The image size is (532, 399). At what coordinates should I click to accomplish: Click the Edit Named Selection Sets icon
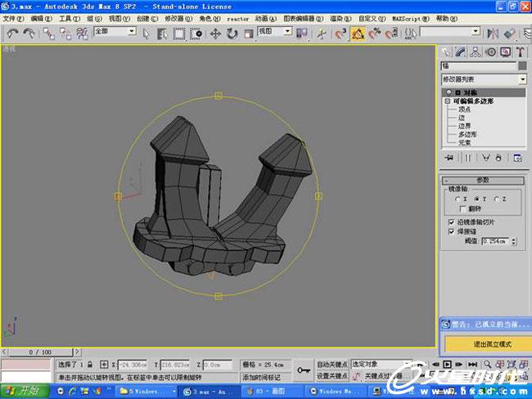click(x=410, y=34)
